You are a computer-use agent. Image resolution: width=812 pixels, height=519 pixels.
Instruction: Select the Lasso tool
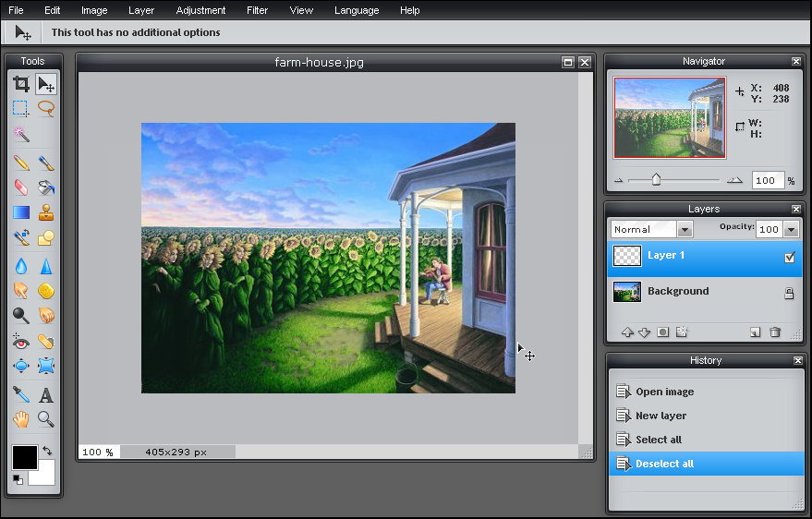[x=46, y=108]
